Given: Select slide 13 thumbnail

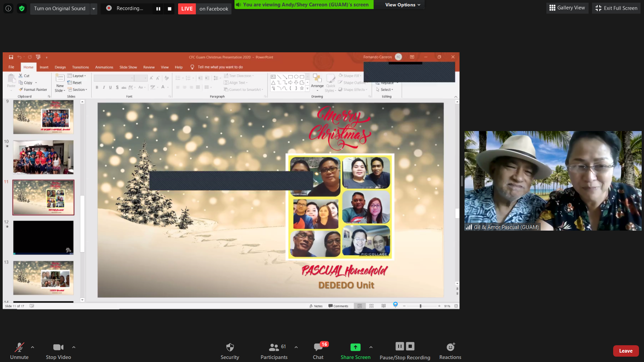Looking at the screenshot, I should 43,278.
